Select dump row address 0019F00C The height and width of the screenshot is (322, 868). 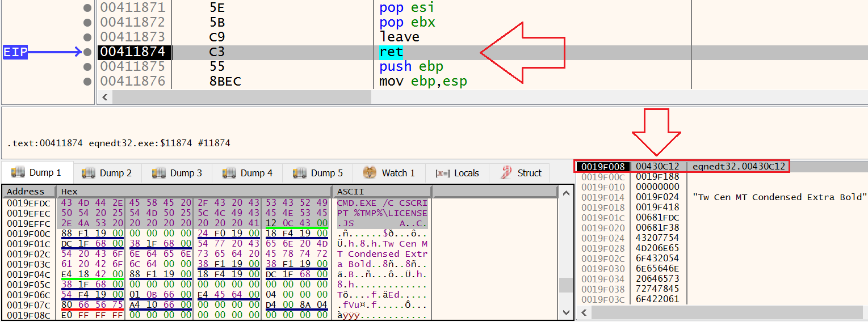(x=28, y=234)
